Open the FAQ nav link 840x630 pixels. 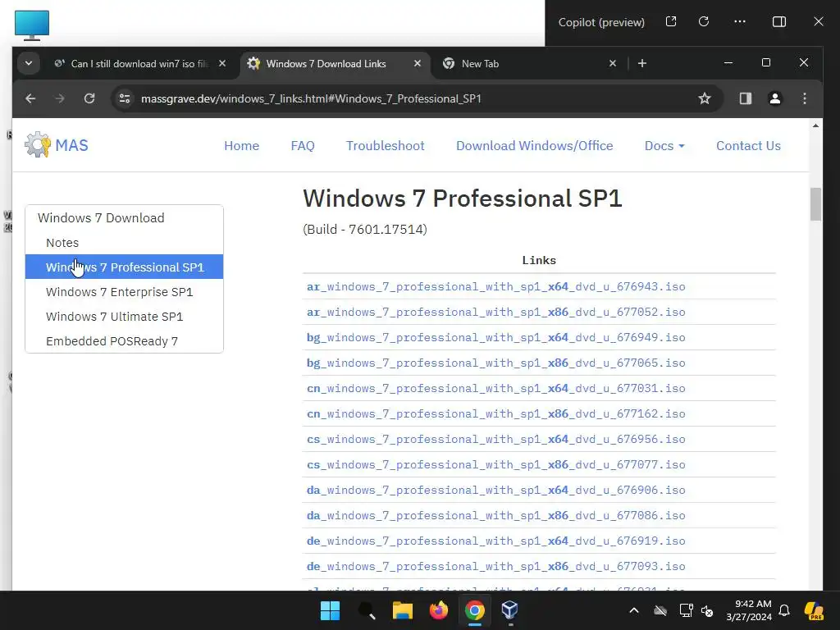(303, 146)
